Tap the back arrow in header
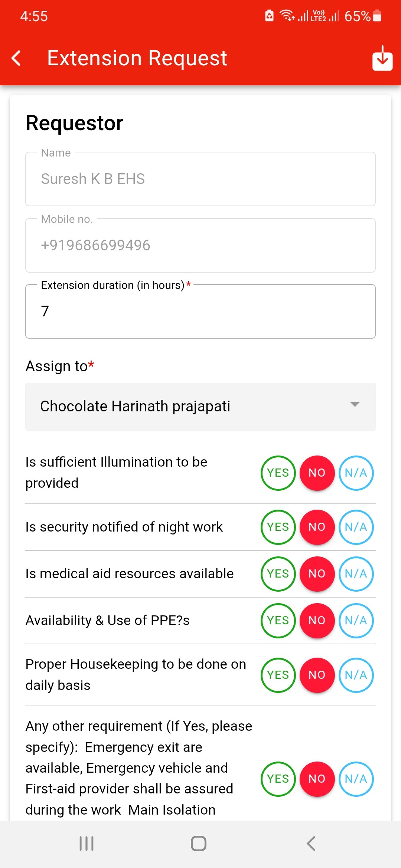 click(16, 58)
